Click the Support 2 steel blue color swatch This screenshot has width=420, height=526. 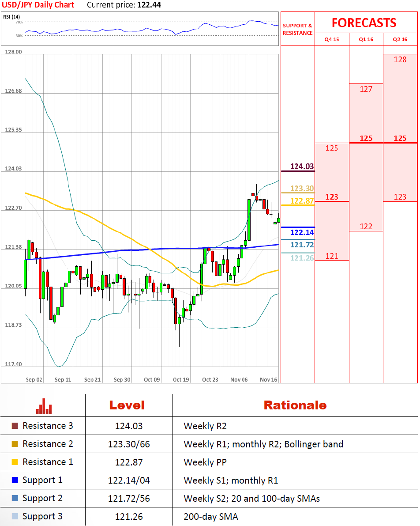[15, 498]
